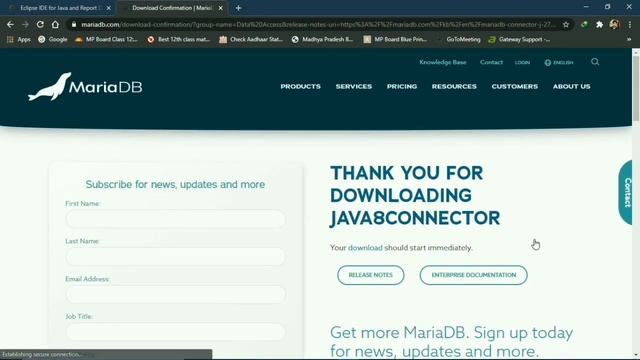This screenshot has width=640, height=360.
Task: Click the LOGIN link
Action: pos(522,62)
